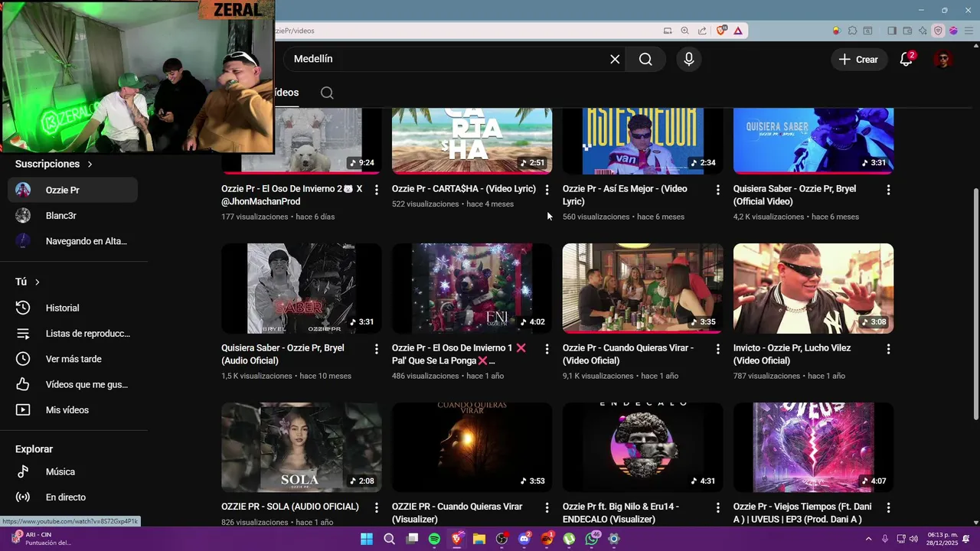Screen dimensions: 980x551
Task: Click the share icon in address bar
Action: click(x=702, y=31)
